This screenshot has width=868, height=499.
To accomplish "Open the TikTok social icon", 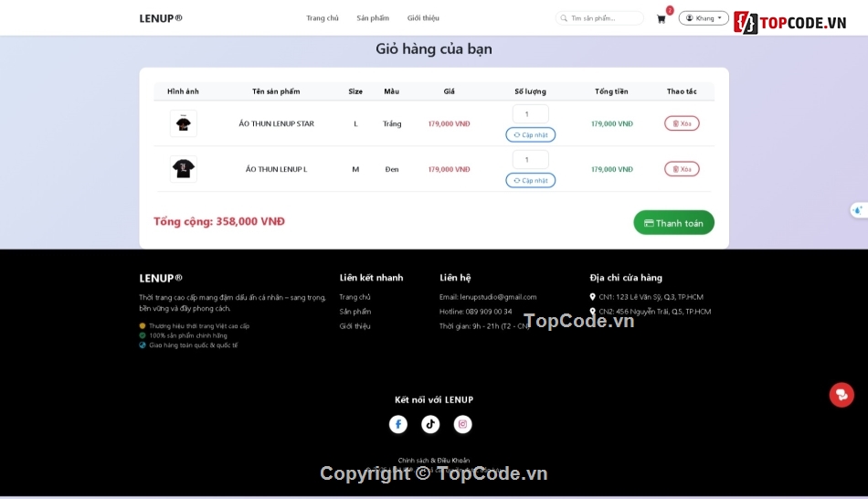I will (x=430, y=424).
